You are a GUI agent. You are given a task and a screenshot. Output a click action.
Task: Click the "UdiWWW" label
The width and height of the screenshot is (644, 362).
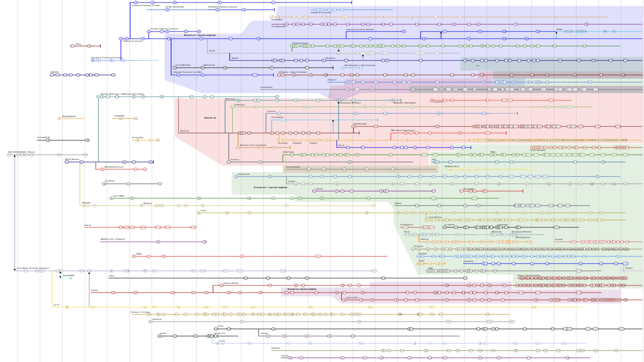click(x=119, y=116)
